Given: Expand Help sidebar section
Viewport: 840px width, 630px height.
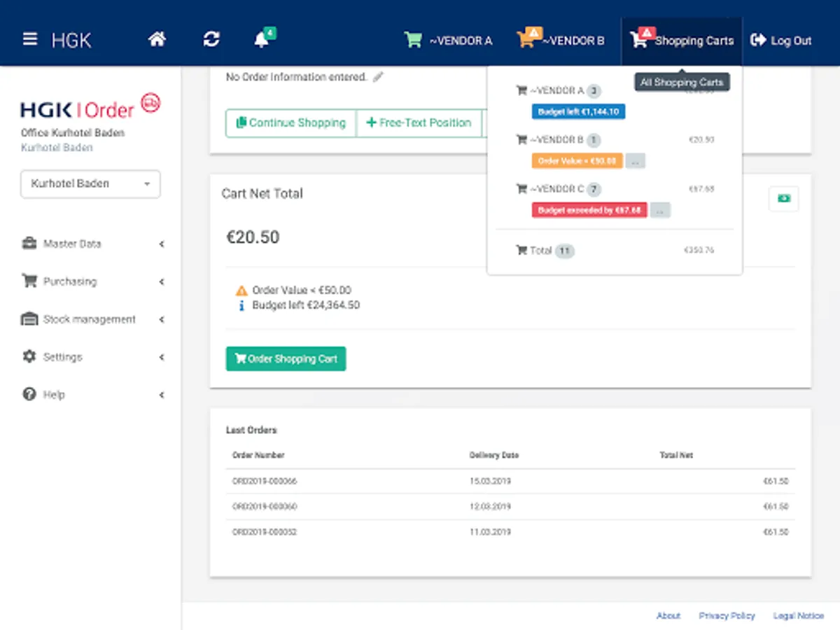Looking at the screenshot, I should [x=92, y=395].
